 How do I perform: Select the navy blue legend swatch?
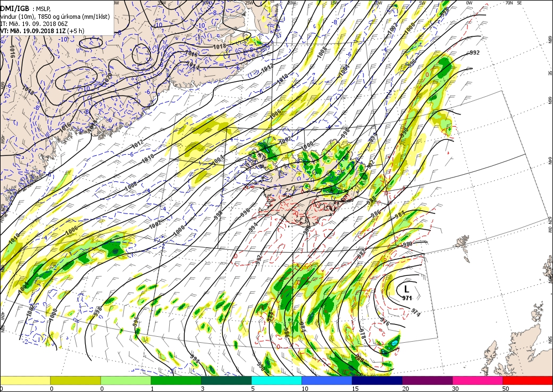(377, 380)
